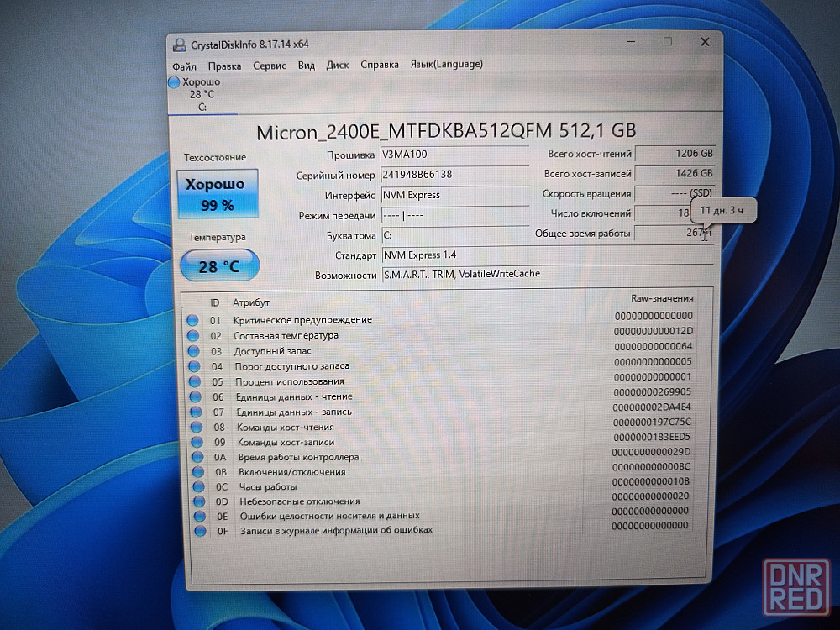This screenshot has height=630, width=840.
Task: Select the Критическое предупреждение row text
Action: point(302,320)
